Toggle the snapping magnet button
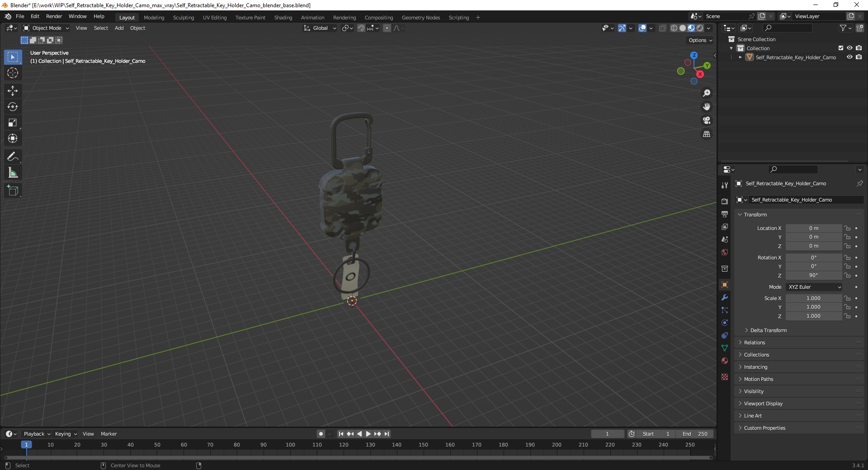The width and height of the screenshot is (868, 470). tap(361, 28)
